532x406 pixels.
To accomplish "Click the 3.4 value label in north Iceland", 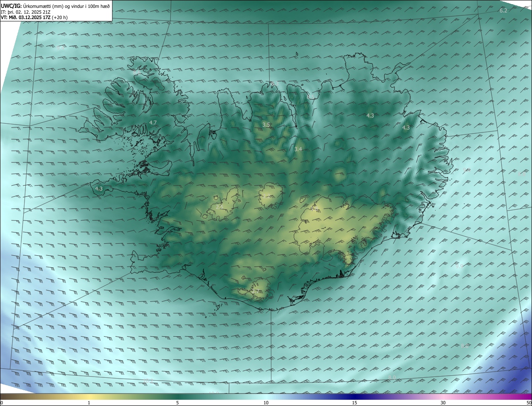I will 298,149.
